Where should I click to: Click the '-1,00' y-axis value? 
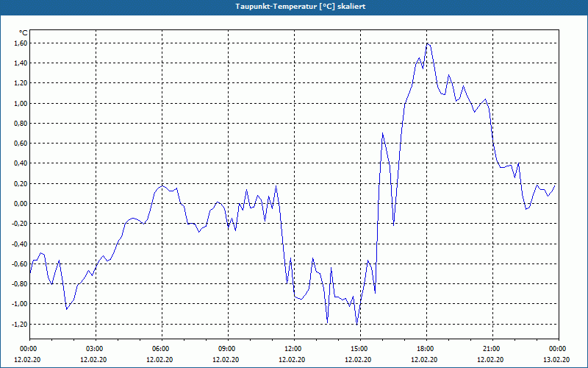tap(20, 303)
